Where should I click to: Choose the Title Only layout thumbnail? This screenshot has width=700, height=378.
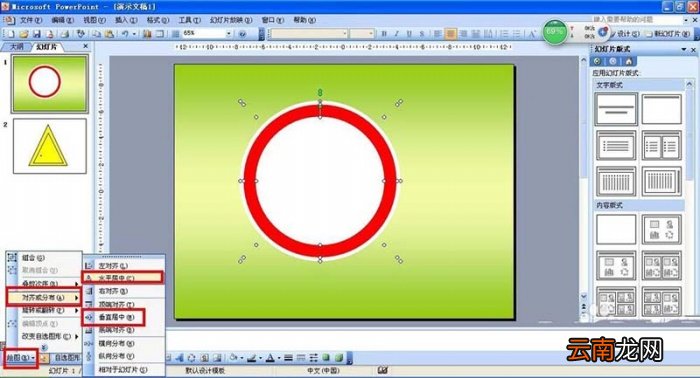click(662, 109)
